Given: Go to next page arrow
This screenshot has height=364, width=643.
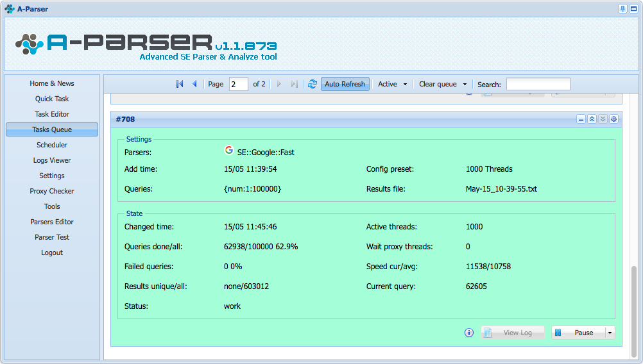Looking at the screenshot, I should [279, 84].
